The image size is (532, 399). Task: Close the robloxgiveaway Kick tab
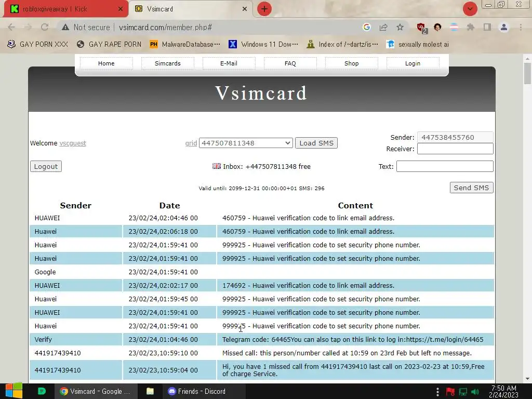click(x=121, y=9)
